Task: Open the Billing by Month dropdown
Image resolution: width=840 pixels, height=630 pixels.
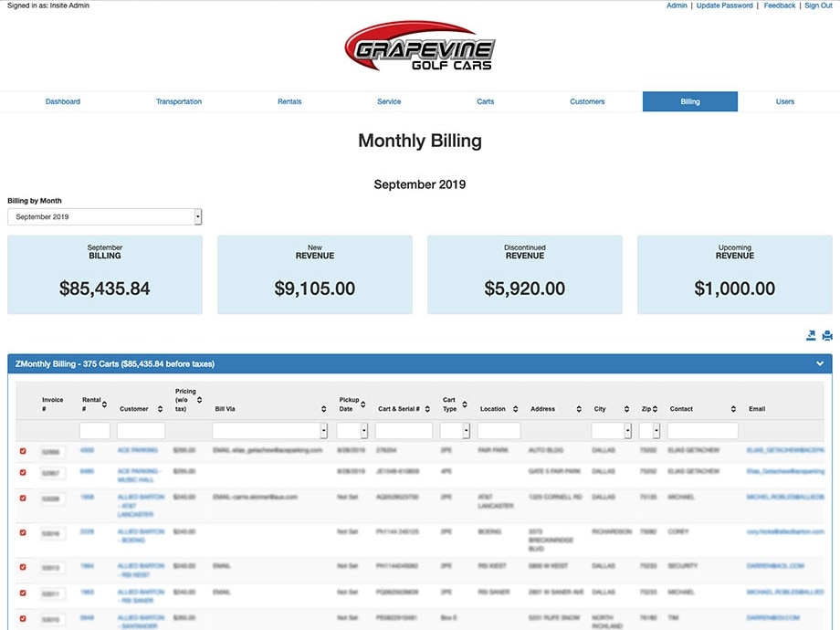Action: click(104, 217)
